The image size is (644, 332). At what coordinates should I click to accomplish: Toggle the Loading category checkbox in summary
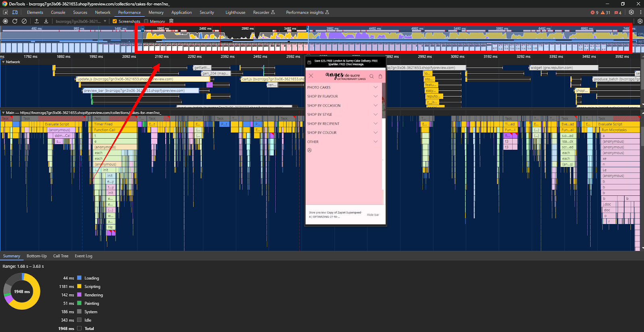coord(79,278)
